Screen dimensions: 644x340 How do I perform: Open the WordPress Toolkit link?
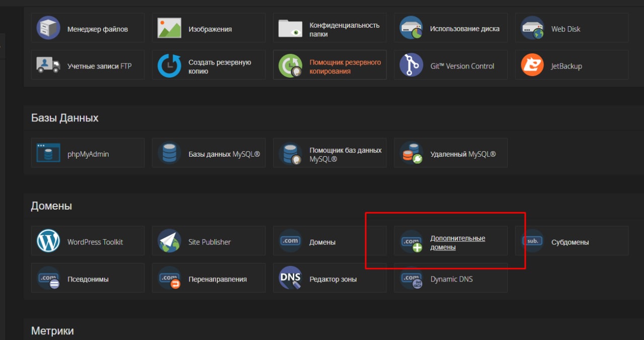[x=95, y=242]
